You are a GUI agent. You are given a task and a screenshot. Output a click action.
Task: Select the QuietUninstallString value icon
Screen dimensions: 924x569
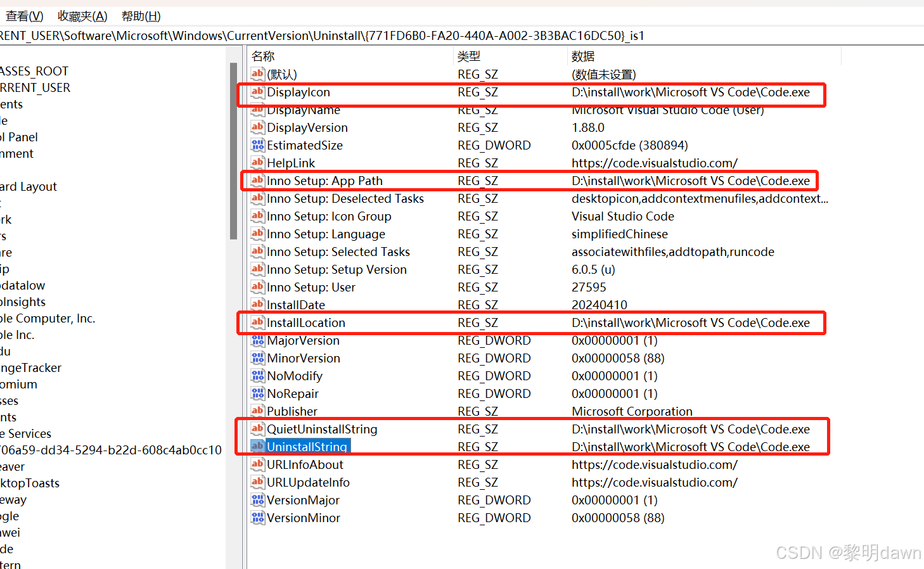pyautogui.click(x=257, y=429)
